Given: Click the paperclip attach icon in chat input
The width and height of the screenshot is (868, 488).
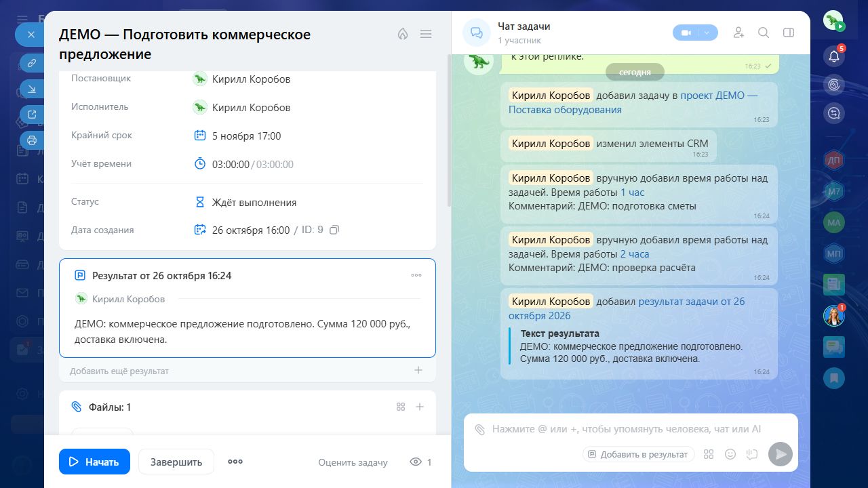Looking at the screenshot, I should 480,429.
